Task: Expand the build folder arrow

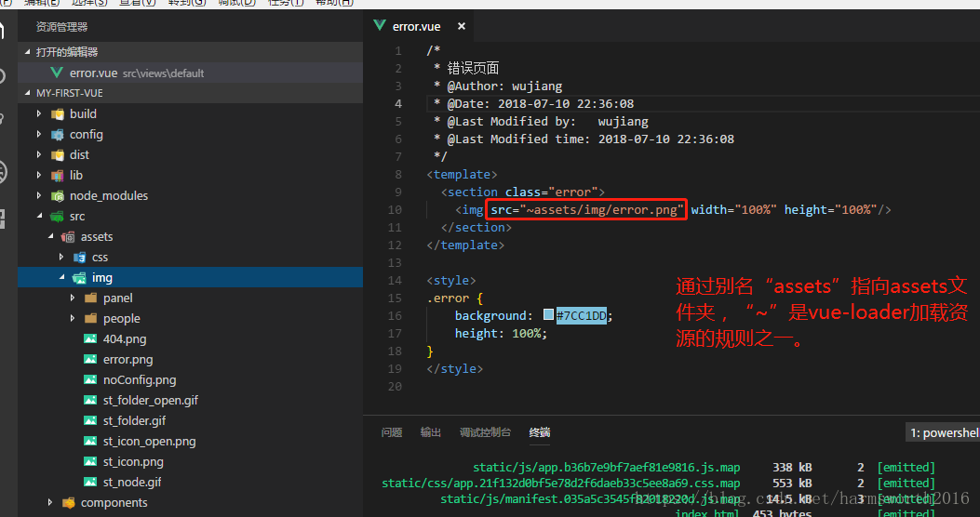Action: pos(39,114)
